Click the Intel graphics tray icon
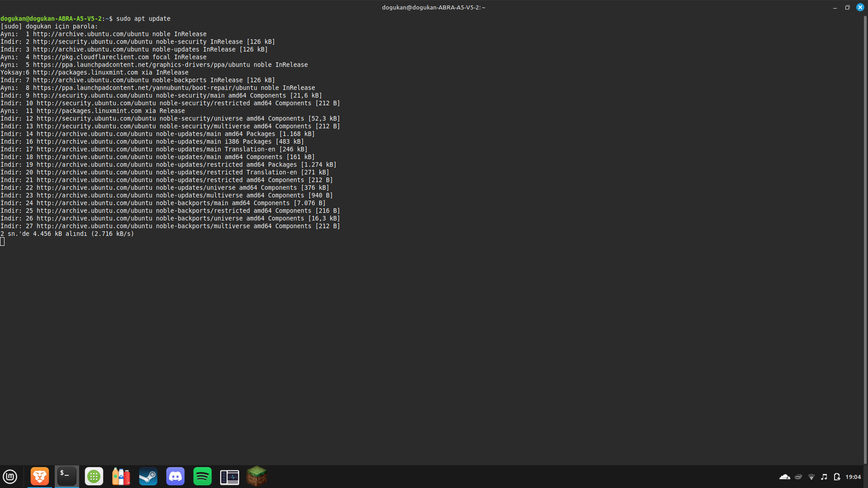868x488 pixels. (x=798, y=477)
